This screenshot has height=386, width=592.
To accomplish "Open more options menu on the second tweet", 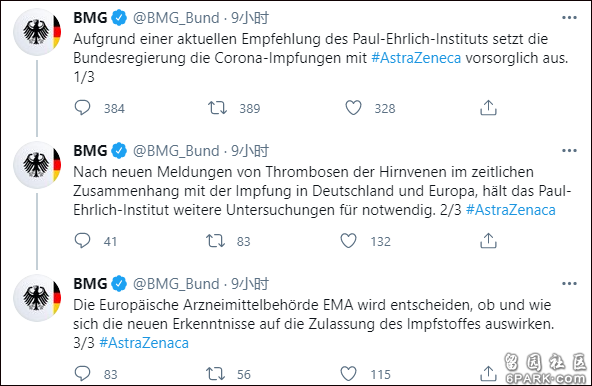I will tap(569, 151).
